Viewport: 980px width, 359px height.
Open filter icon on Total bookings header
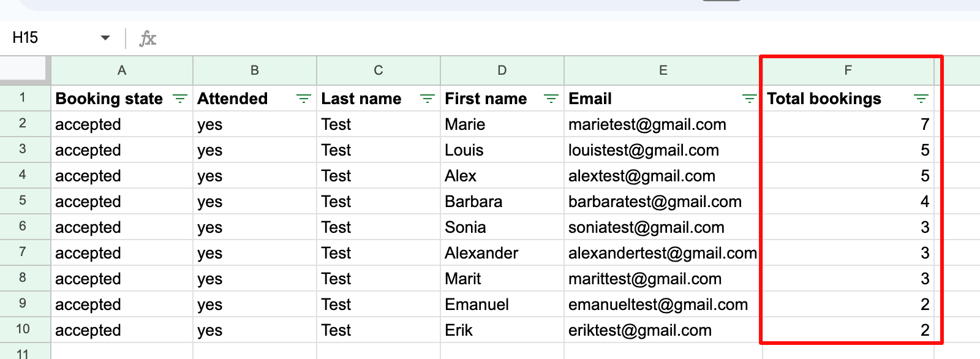coord(921,99)
